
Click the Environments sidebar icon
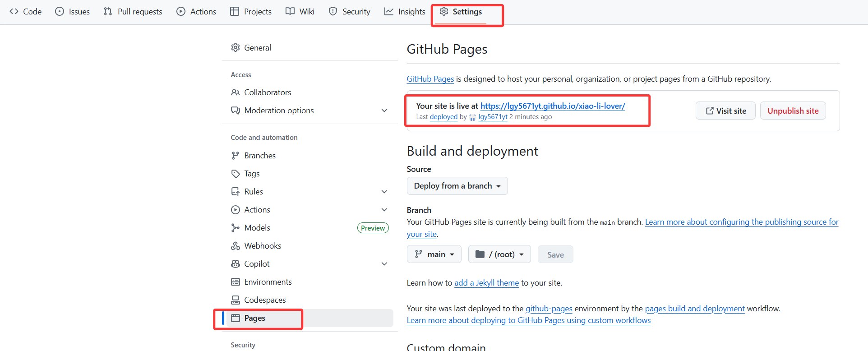(235, 282)
